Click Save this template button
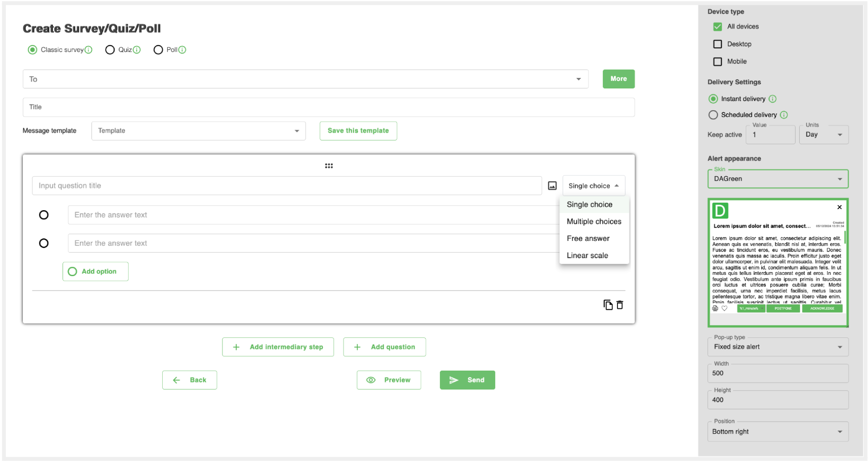 358,131
